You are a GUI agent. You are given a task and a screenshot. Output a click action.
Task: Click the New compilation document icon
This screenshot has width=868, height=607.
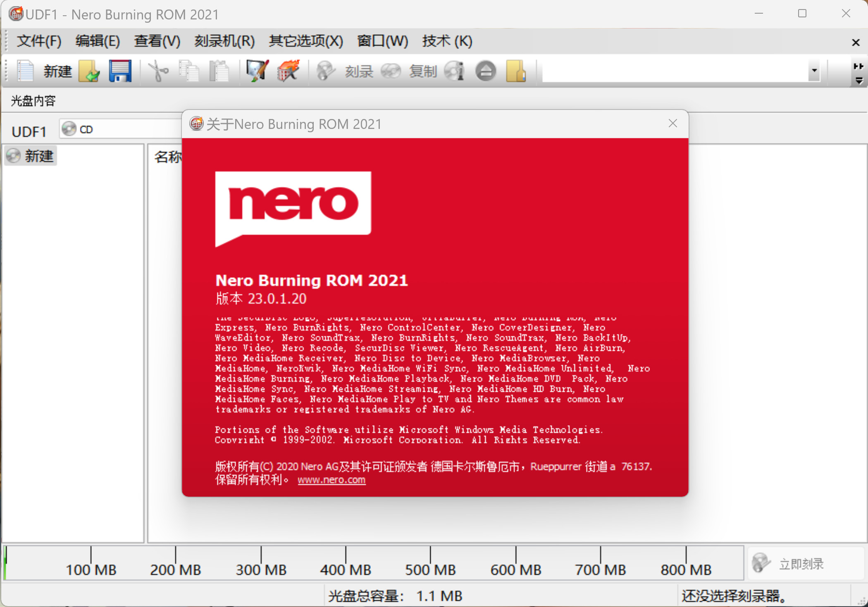click(x=26, y=71)
